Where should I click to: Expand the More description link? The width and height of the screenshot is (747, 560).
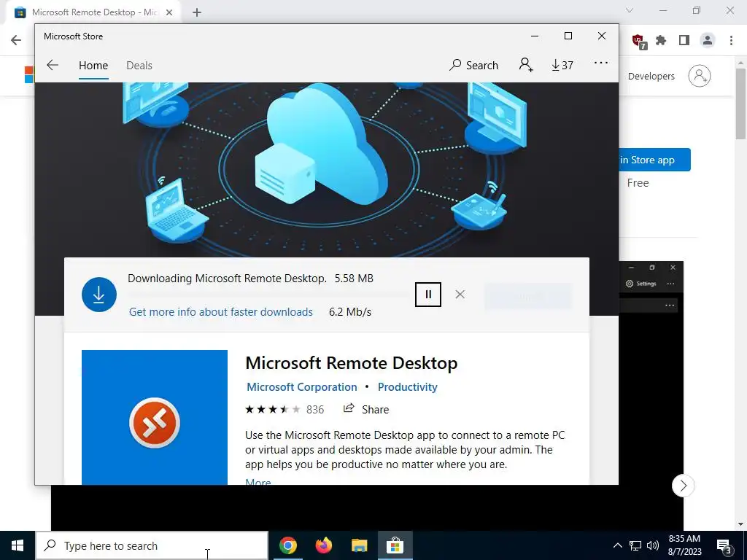258,481
